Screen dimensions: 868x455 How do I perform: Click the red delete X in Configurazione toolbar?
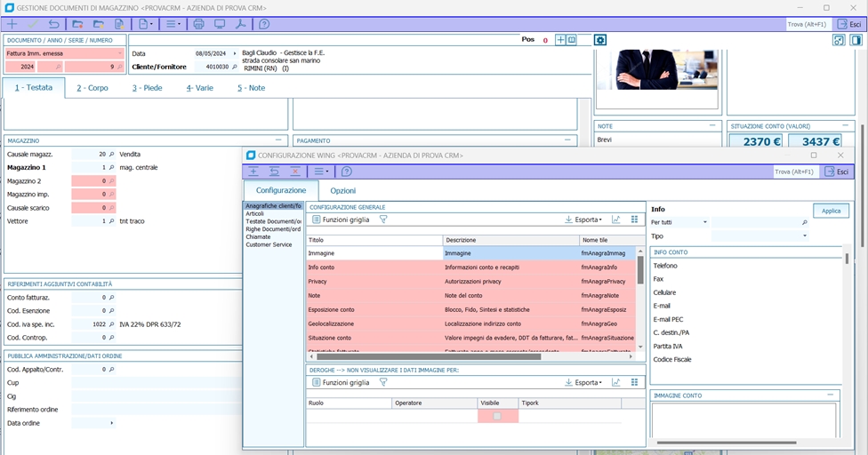[295, 172]
